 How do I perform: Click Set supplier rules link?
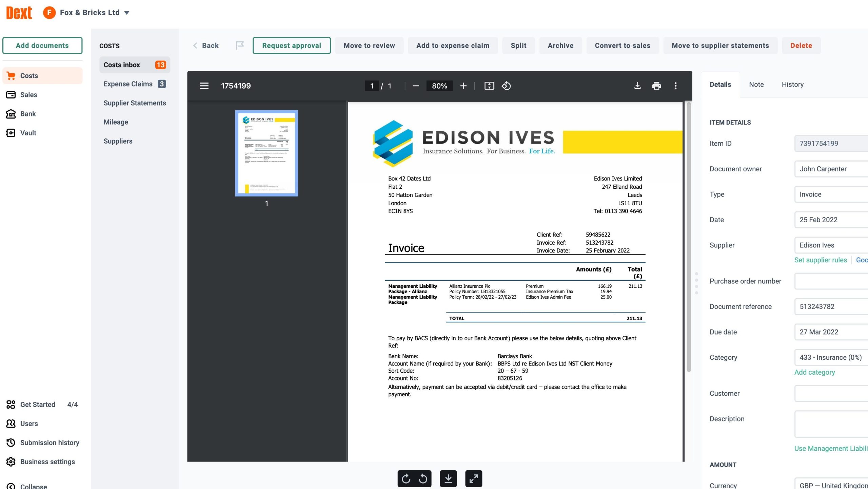pos(821,260)
